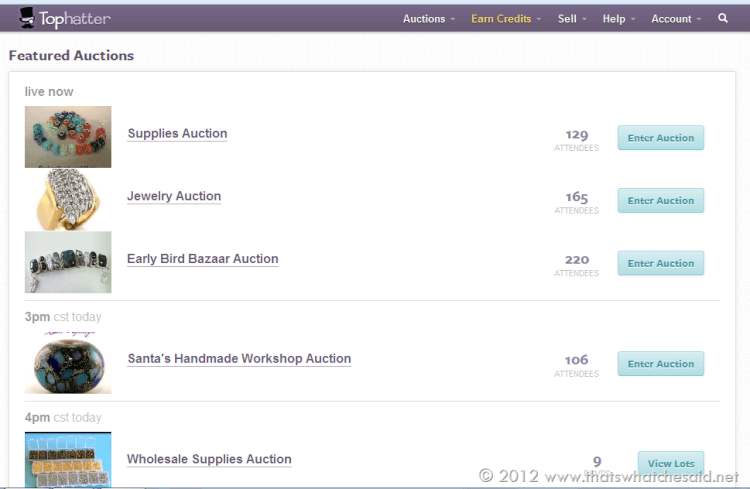Expand the Auctions dropdown menu
750x489 pixels.
coord(428,19)
